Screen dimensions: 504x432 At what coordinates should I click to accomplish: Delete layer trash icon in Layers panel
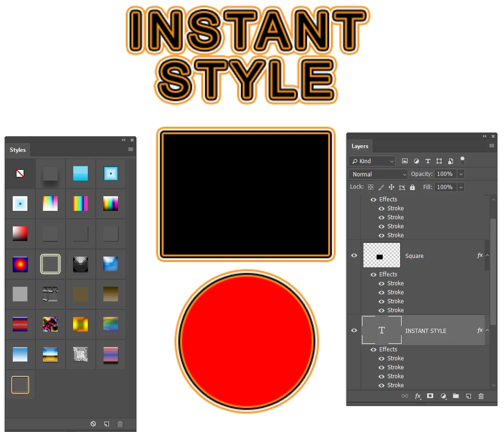pyautogui.click(x=481, y=396)
